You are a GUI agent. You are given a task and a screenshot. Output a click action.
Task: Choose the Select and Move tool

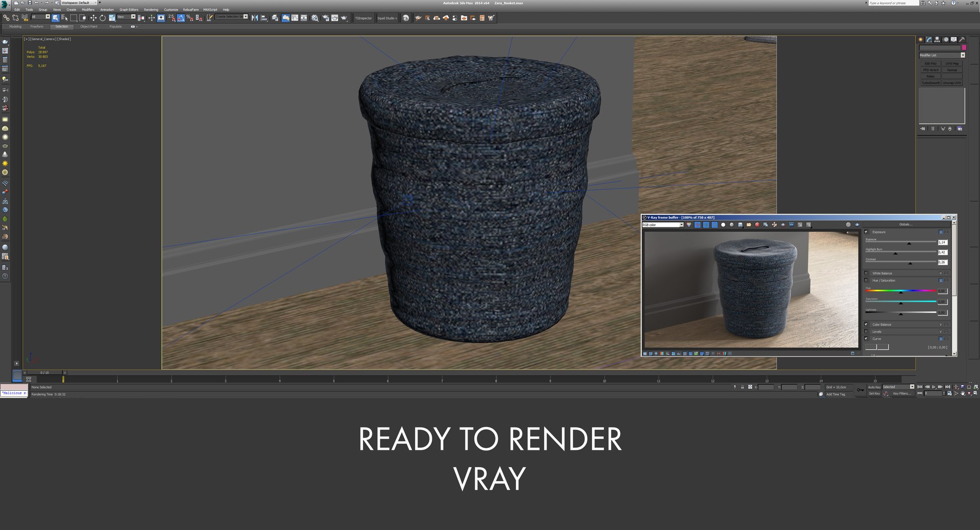tap(93, 18)
